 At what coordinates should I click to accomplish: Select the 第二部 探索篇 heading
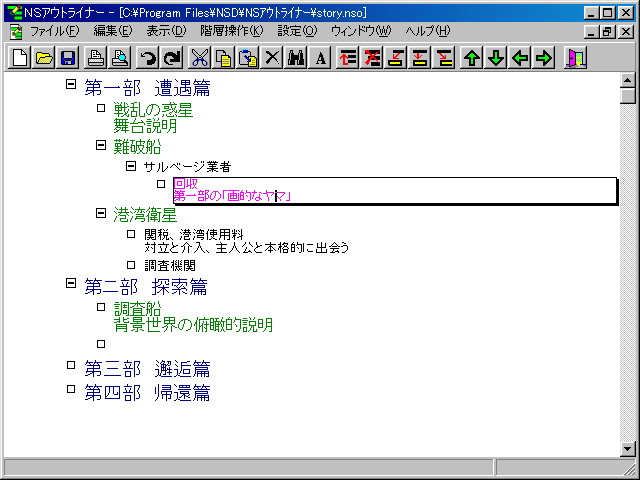coord(146,287)
